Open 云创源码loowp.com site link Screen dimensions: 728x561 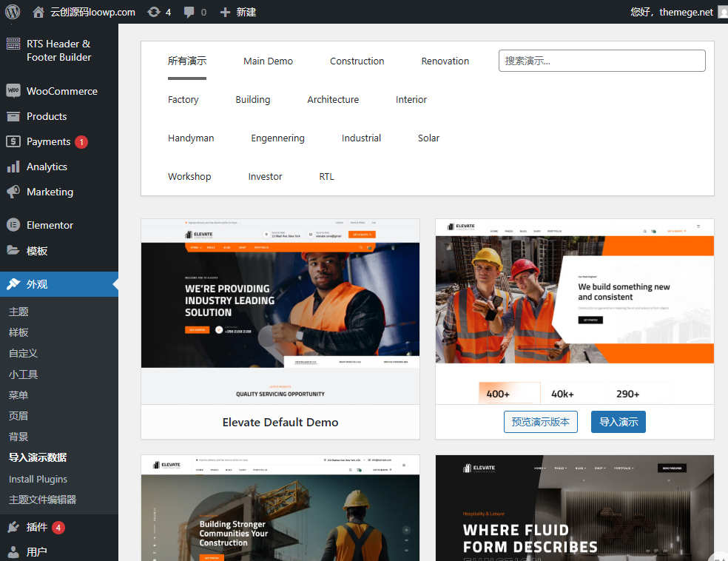(93, 12)
